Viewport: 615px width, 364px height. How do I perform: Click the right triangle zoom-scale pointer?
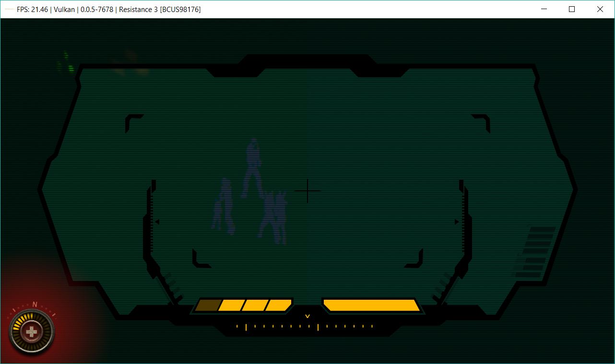click(x=457, y=222)
